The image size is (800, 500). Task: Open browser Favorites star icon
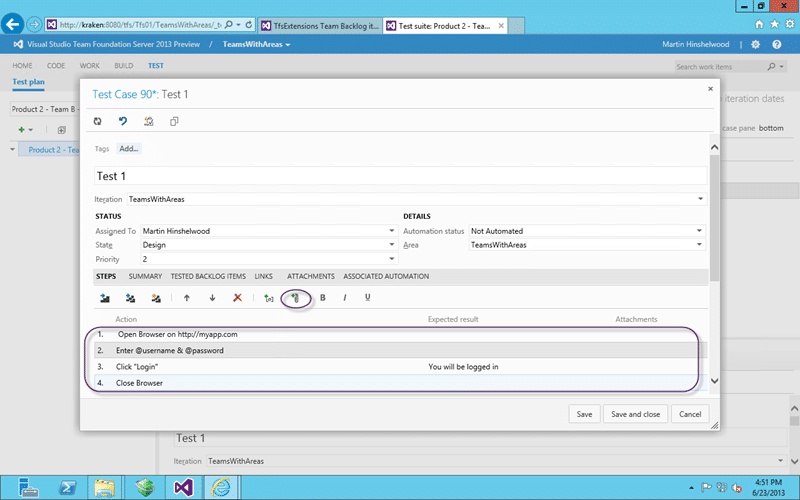point(774,24)
